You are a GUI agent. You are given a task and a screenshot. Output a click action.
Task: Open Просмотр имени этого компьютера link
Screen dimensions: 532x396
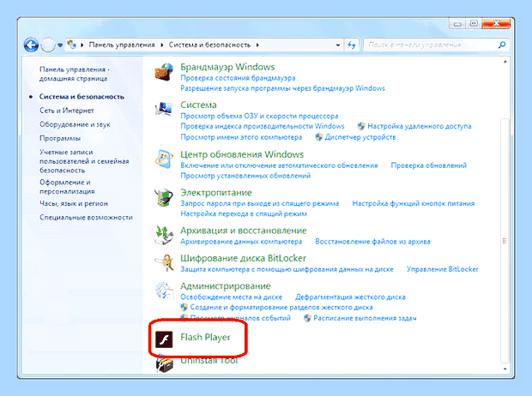coord(241,137)
